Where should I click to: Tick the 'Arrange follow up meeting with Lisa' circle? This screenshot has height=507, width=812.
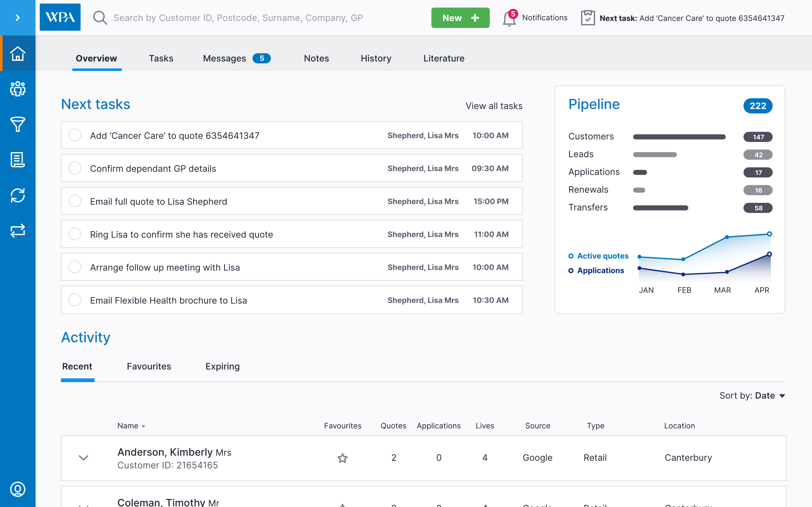[x=75, y=267]
